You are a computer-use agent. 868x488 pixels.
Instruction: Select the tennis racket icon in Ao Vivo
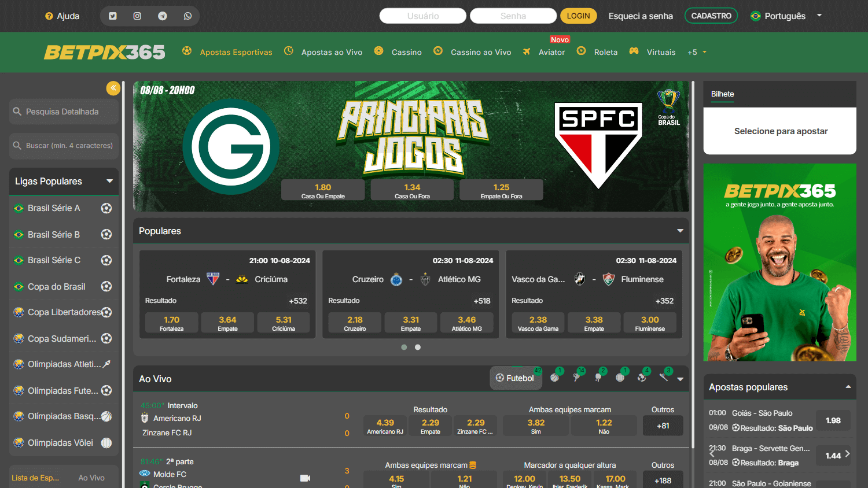coord(576,378)
